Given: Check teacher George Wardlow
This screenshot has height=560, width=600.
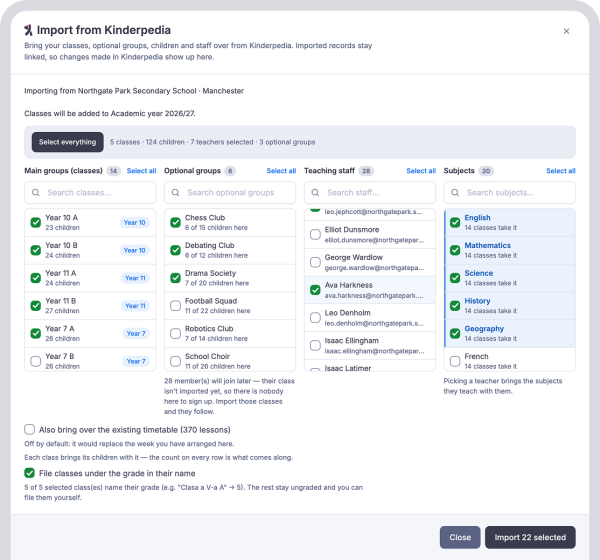Looking at the screenshot, I should (x=315, y=262).
